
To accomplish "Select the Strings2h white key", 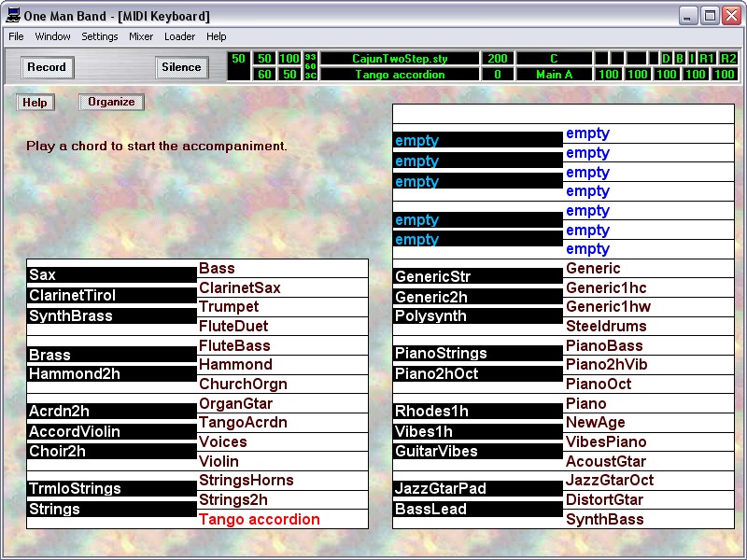I will click(x=283, y=500).
